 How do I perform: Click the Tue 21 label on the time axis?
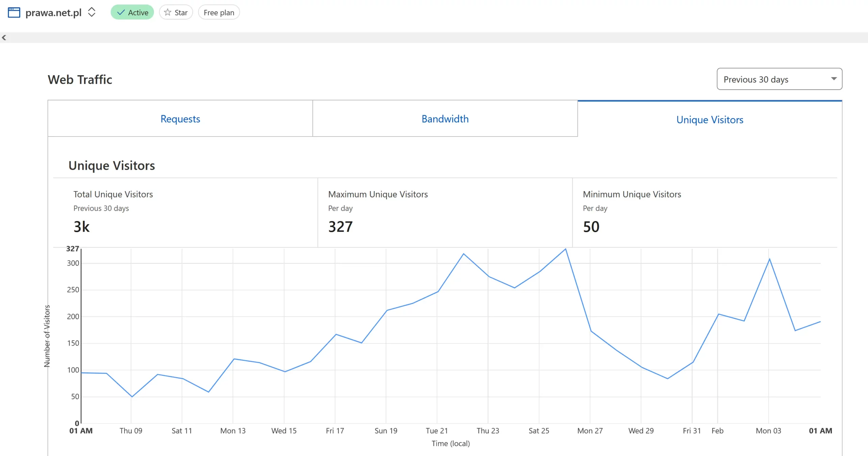(437, 431)
